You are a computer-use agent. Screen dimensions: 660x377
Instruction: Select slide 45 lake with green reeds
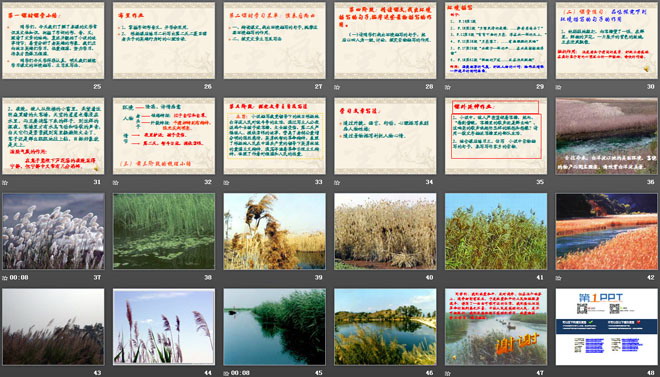[x=274, y=327]
